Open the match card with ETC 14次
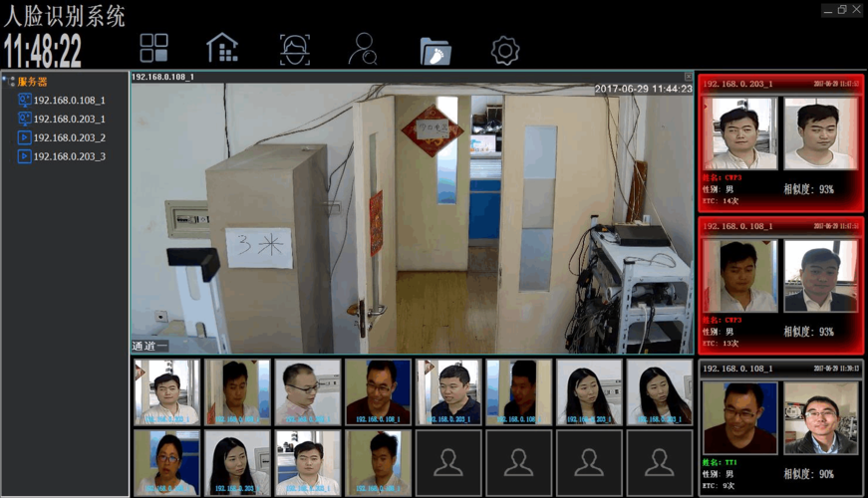868x498 pixels. (x=780, y=143)
